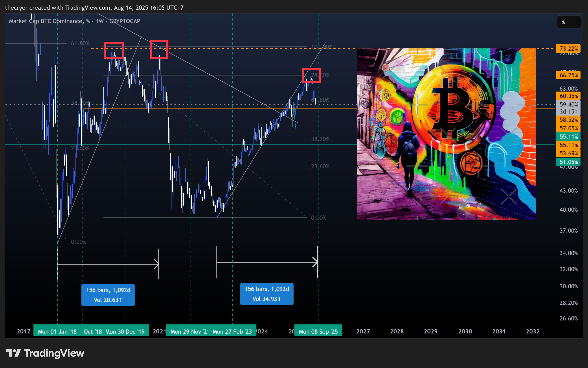
Task: Click the Oct '18 date label
Action: click(93, 331)
